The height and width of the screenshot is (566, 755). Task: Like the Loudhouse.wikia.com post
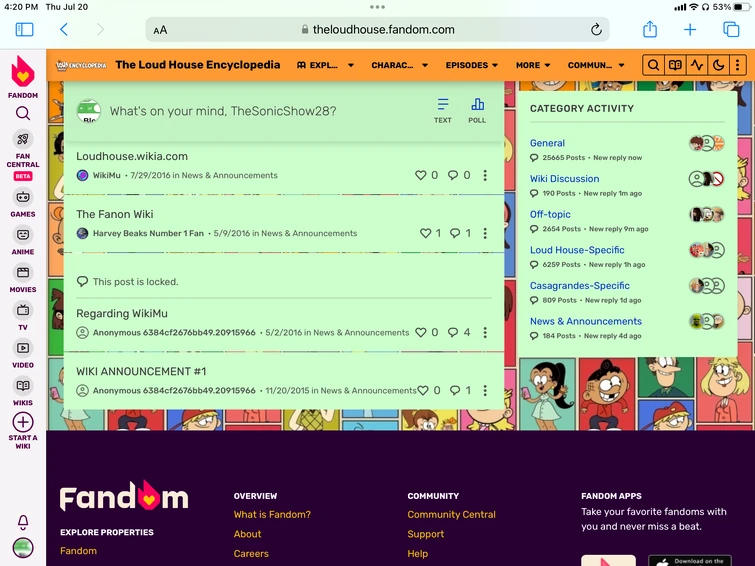point(421,175)
